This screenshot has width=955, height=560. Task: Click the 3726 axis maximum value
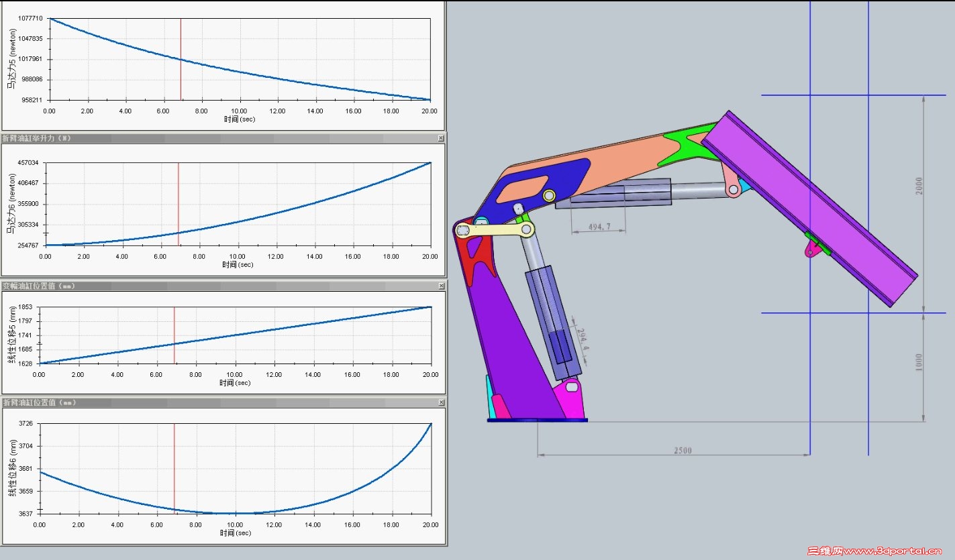(26, 424)
